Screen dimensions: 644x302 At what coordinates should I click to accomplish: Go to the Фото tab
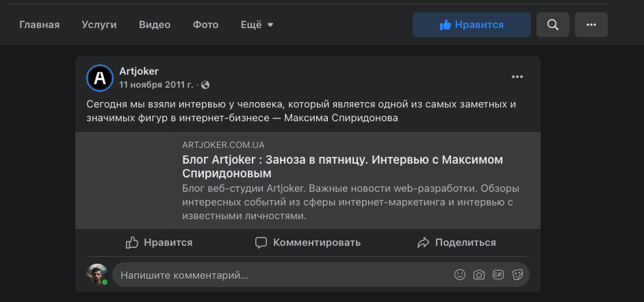click(x=205, y=25)
